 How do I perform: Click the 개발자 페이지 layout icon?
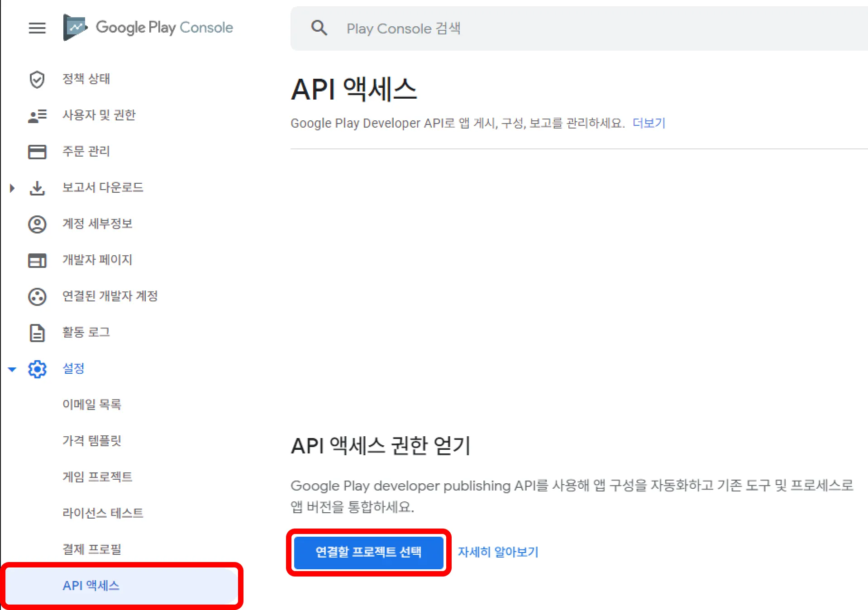pos(37,260)
